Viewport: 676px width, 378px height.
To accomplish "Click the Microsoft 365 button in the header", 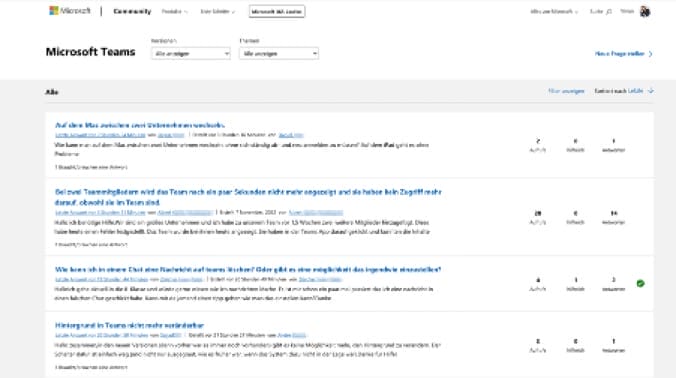I will (x=277, y=12).
